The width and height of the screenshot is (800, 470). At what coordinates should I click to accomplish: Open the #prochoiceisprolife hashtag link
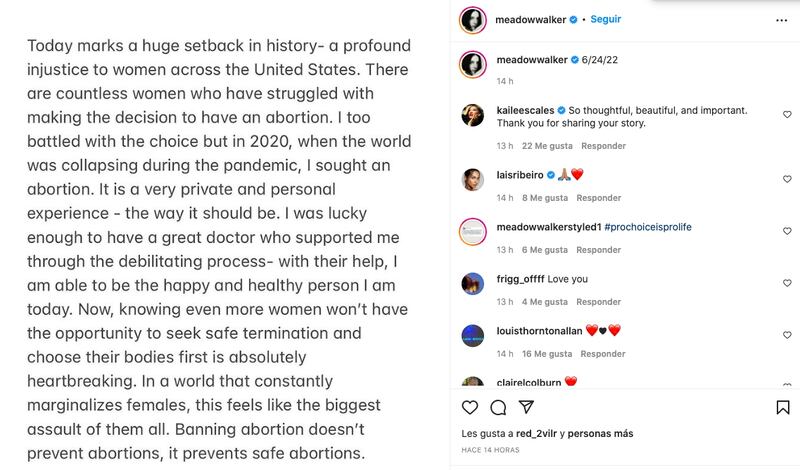tap(648, 227)
